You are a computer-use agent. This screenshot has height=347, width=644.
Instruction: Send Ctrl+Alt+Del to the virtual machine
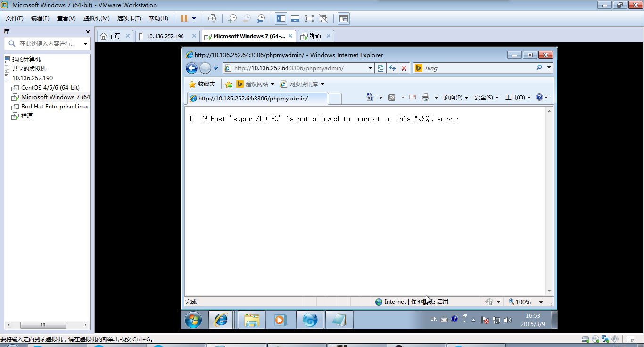tap(212, 18)
